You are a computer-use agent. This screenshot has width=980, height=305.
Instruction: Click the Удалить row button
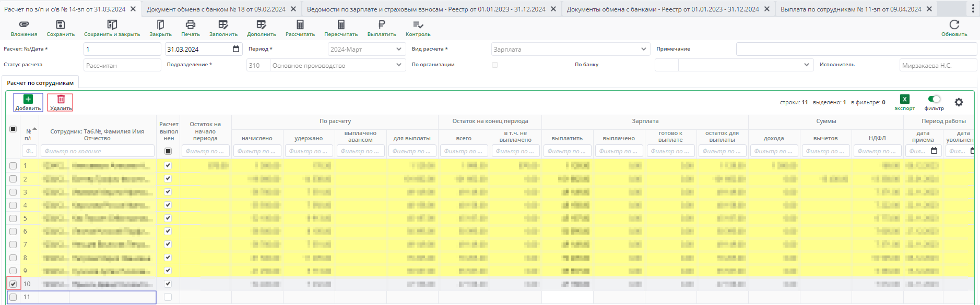click(61, 102)
